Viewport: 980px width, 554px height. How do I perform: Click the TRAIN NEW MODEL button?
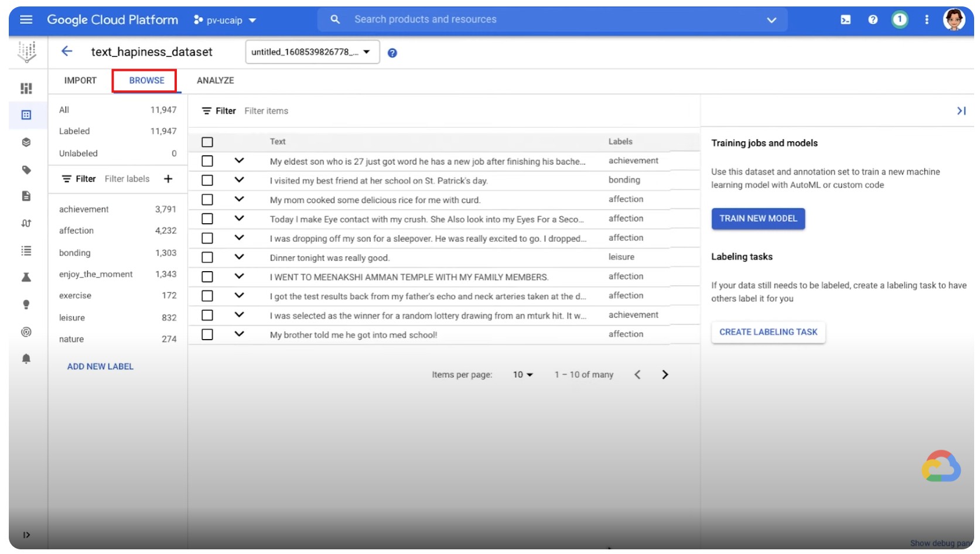(757, 218)
